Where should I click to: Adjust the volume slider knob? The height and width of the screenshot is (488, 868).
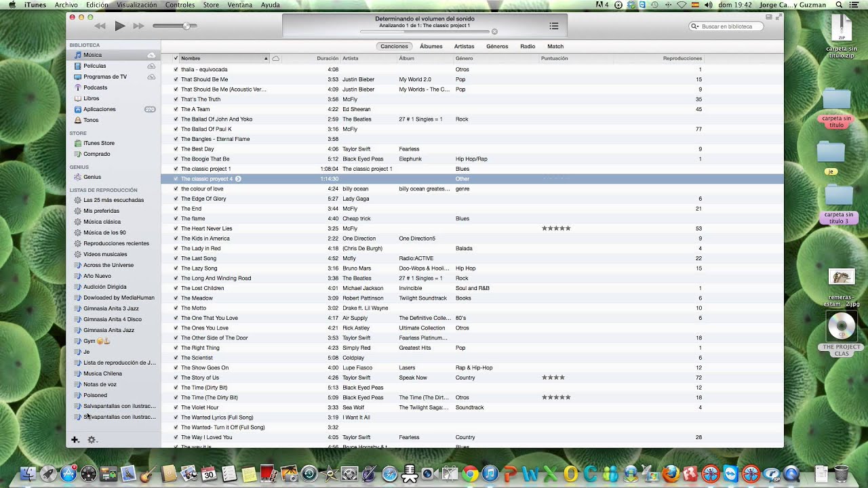186,26
